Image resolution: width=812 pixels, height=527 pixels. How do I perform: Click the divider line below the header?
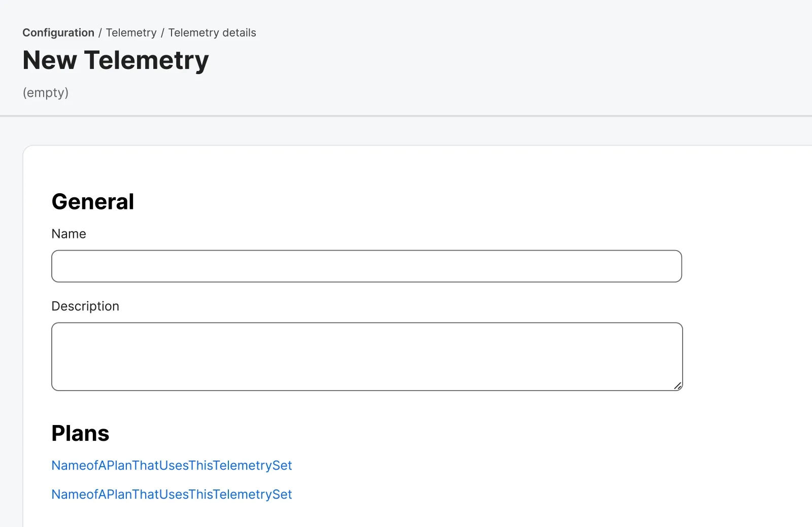(406, 116)
